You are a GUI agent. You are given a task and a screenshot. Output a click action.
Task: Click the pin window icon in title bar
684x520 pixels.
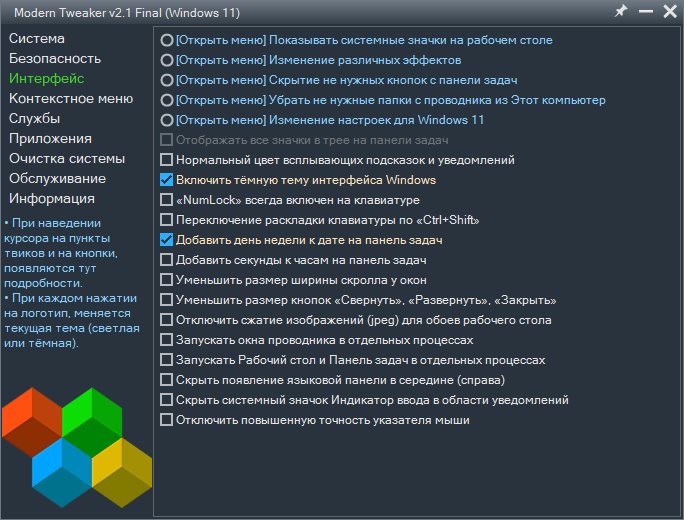tap(621, 11)
